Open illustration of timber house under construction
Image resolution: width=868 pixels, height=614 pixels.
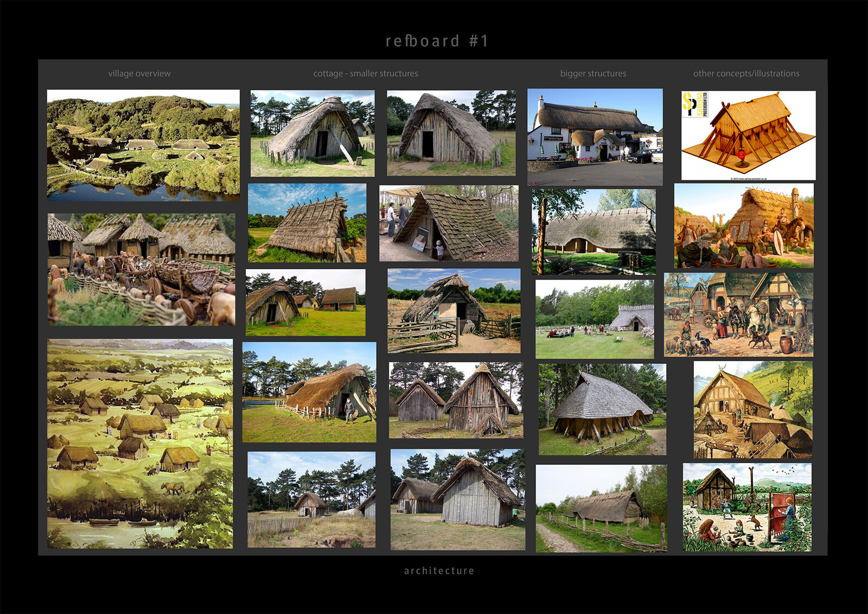point(753,410)
